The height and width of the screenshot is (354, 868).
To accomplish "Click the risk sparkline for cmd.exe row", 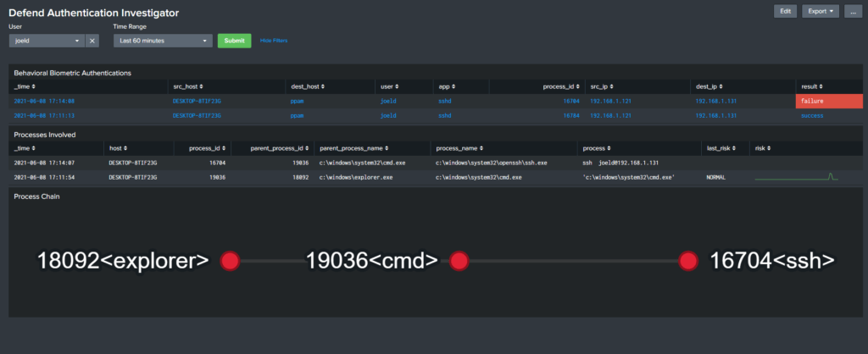I will pos(797,177).
